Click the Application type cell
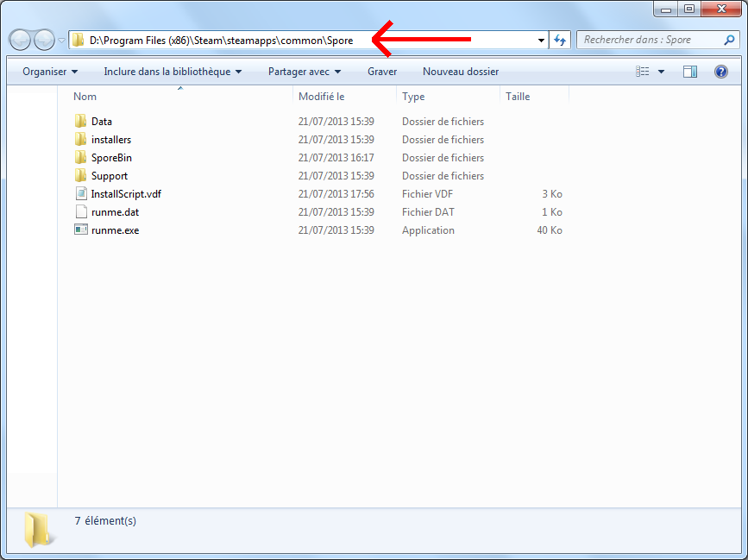This screenshot has width=748, height=560. (428, 230)
